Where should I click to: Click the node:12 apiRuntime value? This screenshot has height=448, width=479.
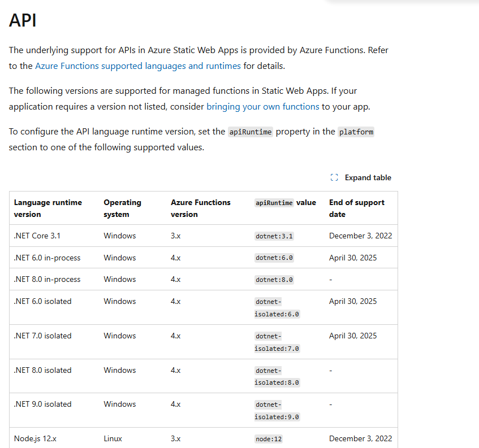[269, 439]
